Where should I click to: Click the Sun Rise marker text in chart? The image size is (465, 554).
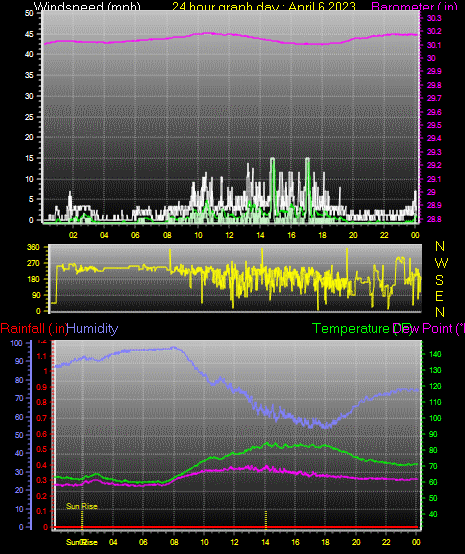82,506
